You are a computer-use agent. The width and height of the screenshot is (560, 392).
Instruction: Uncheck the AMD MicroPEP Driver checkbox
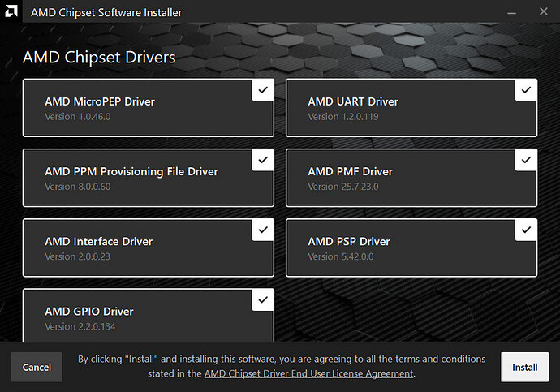point(263,90)
